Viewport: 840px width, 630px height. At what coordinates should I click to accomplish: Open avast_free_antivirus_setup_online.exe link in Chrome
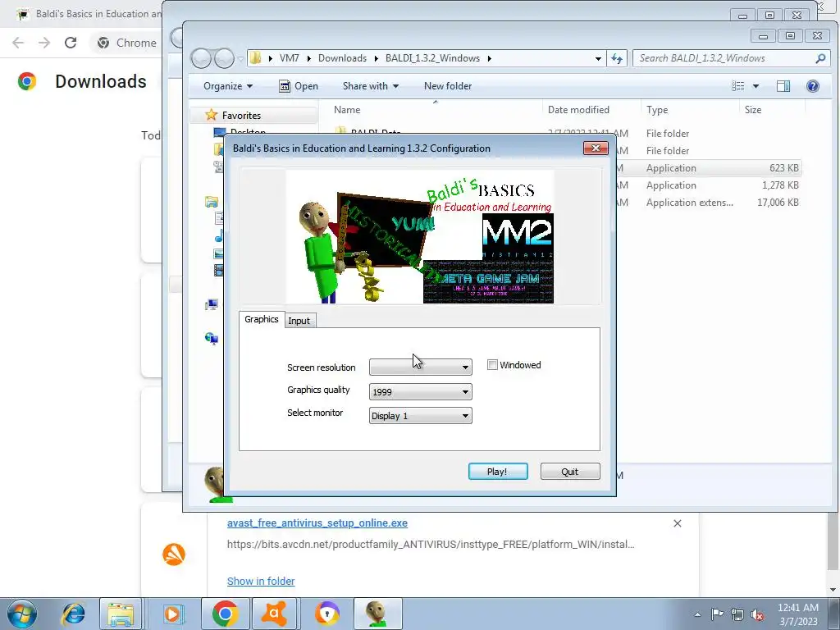(317, 523)
